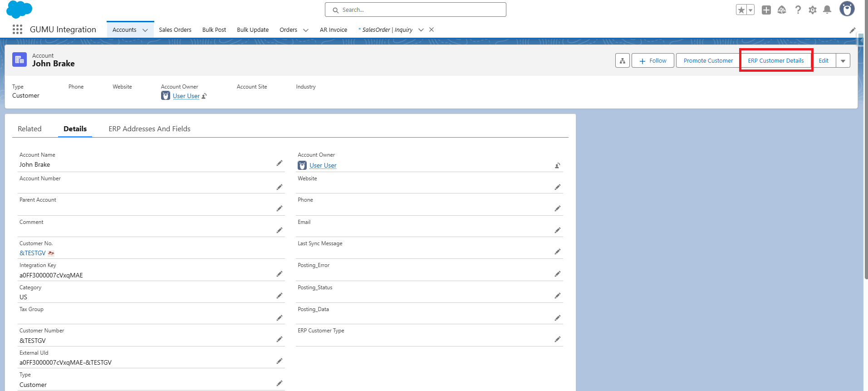Viewport: 868px width, 391px height.
Task: Click the page vertical scrollbar
Action: (866, 141)
